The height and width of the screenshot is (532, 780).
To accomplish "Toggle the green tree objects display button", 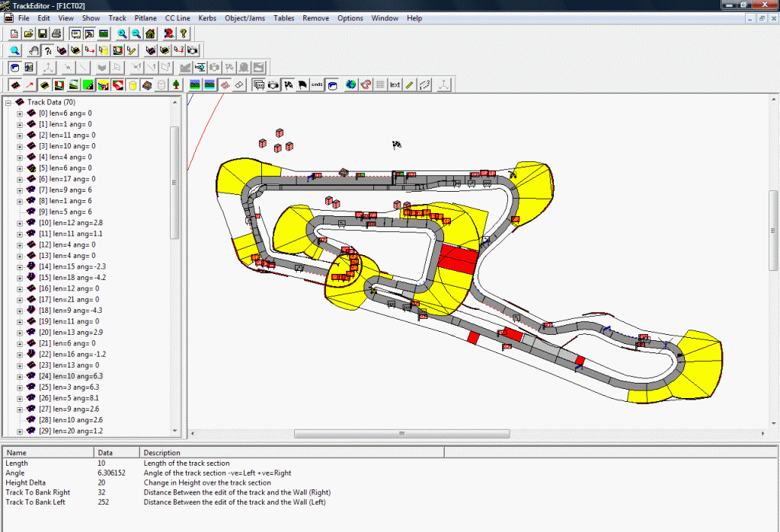I will coord(176,84).
